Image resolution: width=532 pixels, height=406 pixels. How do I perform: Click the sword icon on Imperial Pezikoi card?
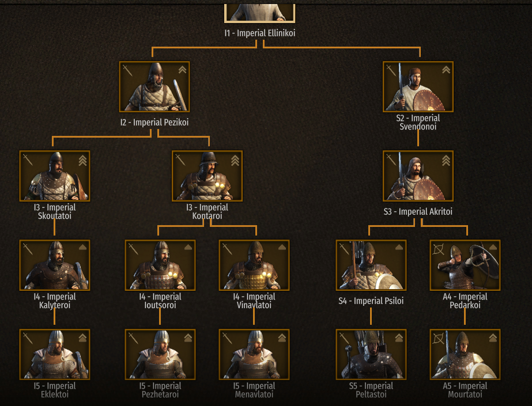[x=127, y=70]
